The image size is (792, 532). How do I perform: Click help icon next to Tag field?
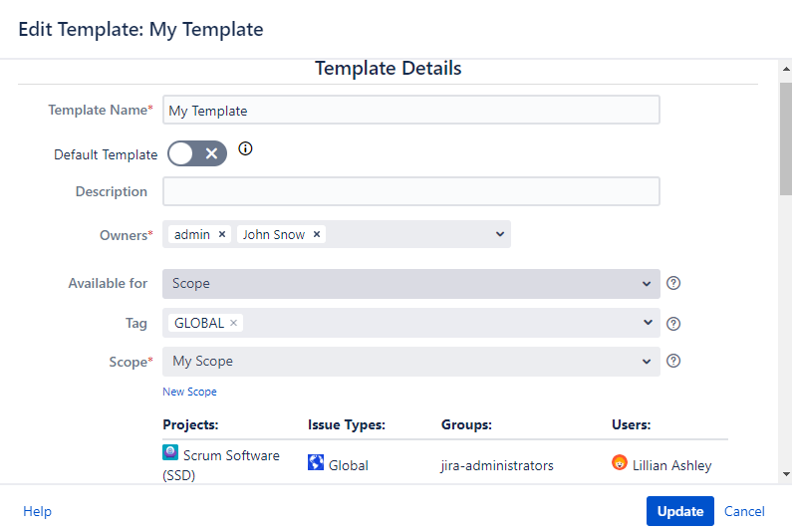tap(673, 323)
